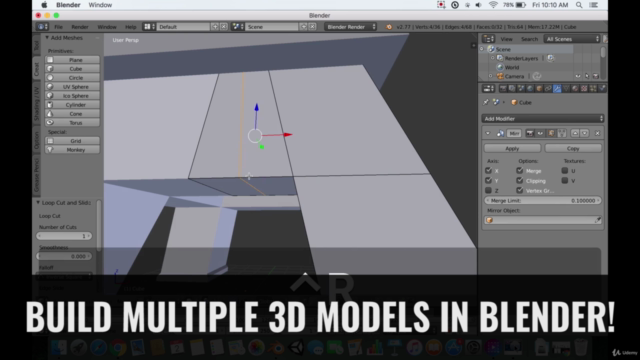Enable the V texture mirror checkbox
This screenshot has height=360, width=640.
(565, 180)
